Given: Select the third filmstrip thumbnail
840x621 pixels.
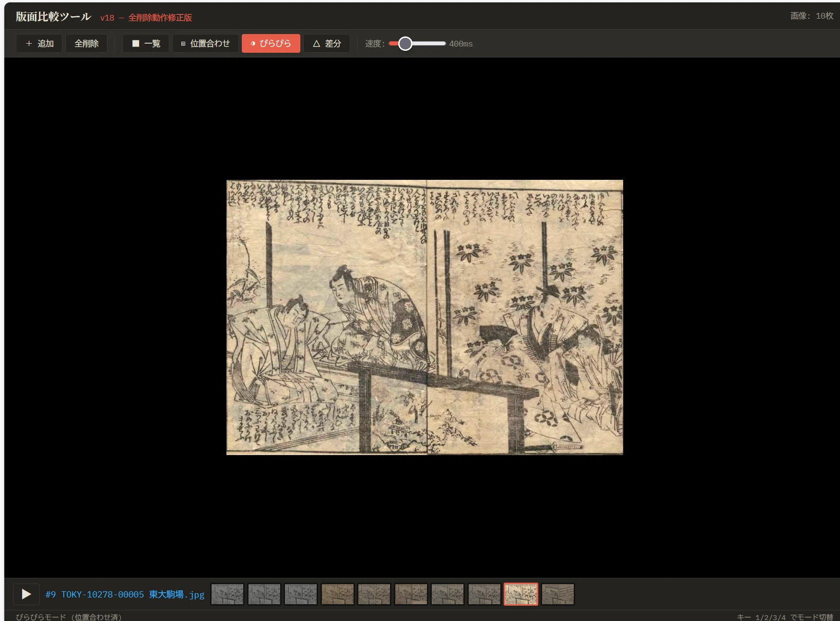Looking at the screenshot, I should pyautogui.click(x=301, y=594).
